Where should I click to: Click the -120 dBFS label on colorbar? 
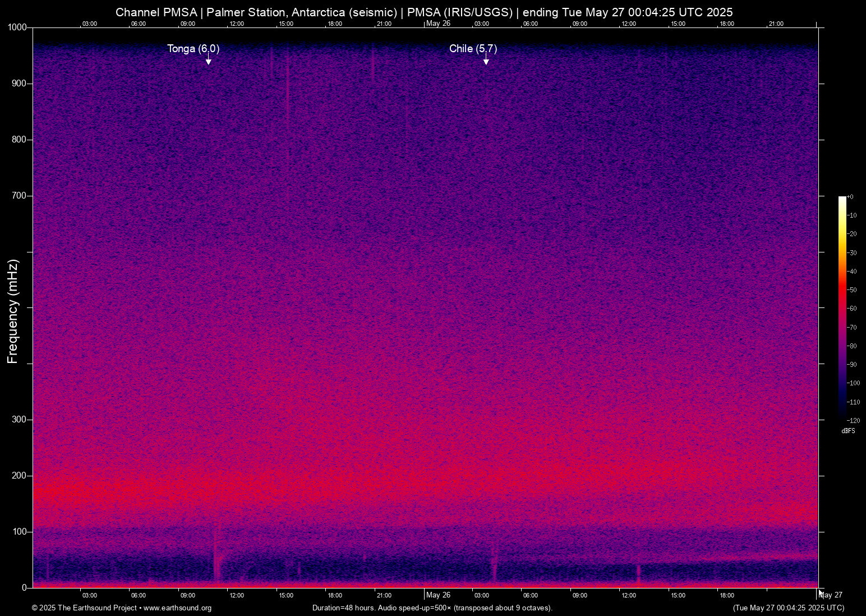pyautogui.click(x=853, y=420)
